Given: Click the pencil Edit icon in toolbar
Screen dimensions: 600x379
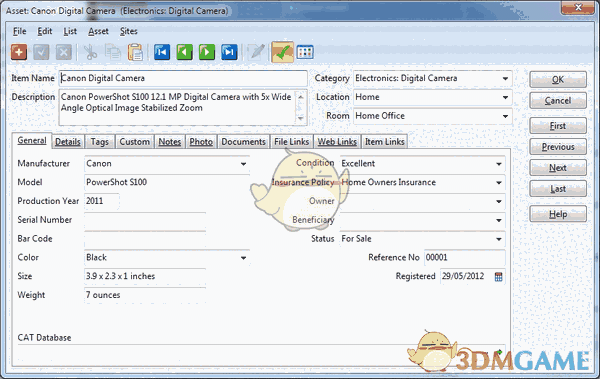Looking at the screenshot, I should [256, 52].
